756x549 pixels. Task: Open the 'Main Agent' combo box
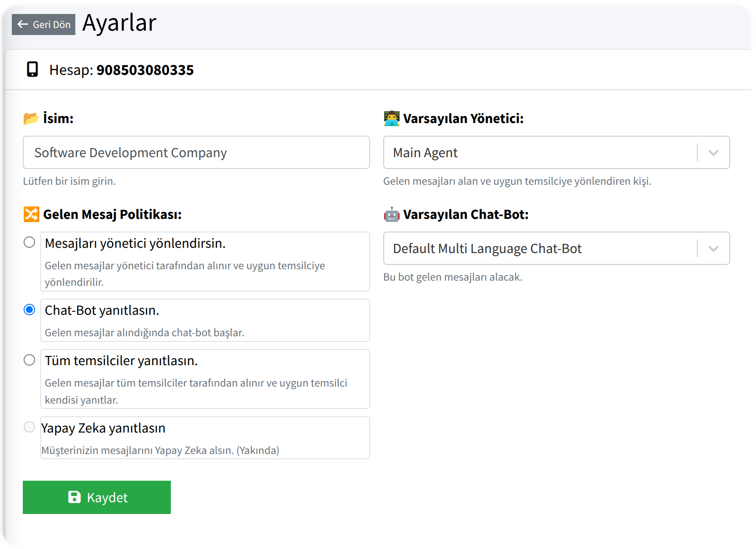539,153
